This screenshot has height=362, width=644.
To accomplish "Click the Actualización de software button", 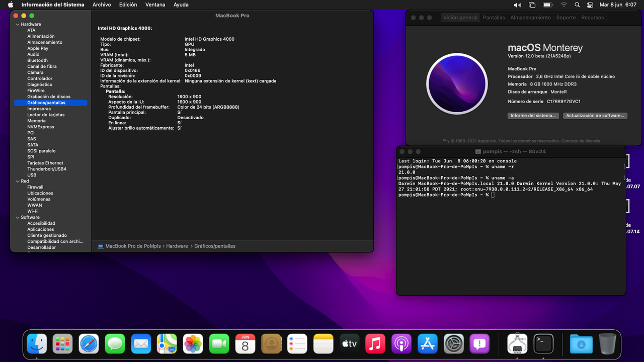I will [595, 116].
